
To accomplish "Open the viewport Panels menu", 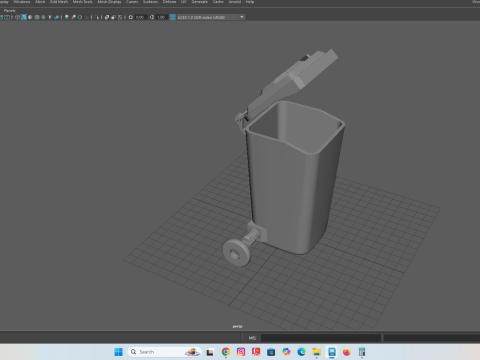I will click(x=10, y=11).
